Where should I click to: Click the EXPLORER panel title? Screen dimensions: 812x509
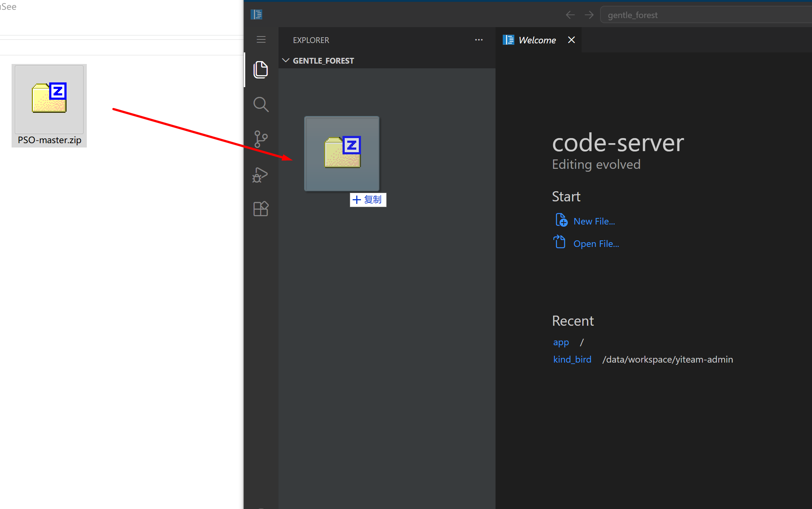click(x=311, y=40)
